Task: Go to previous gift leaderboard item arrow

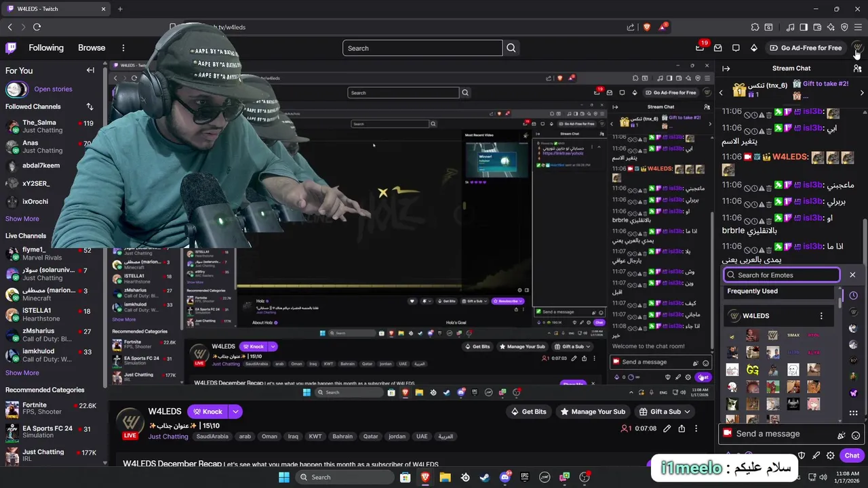Action: (x=721, y=93)
